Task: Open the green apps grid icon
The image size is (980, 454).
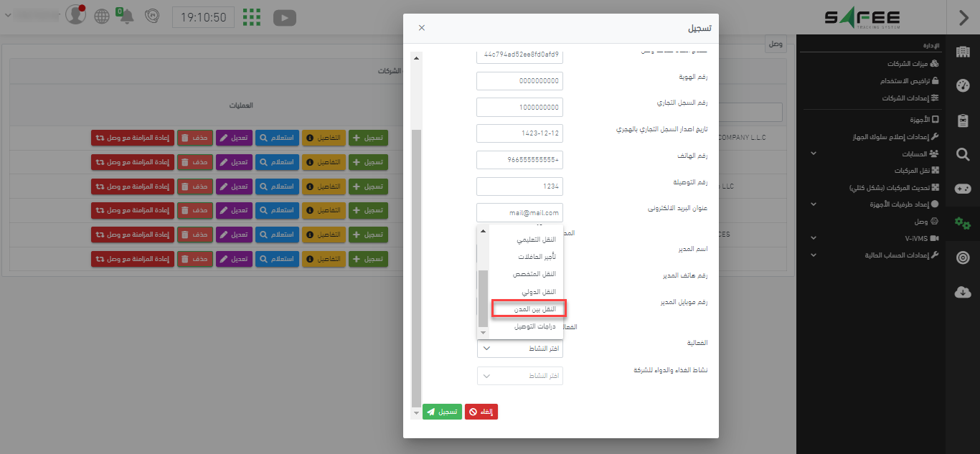Action: [x=251, y=17]
